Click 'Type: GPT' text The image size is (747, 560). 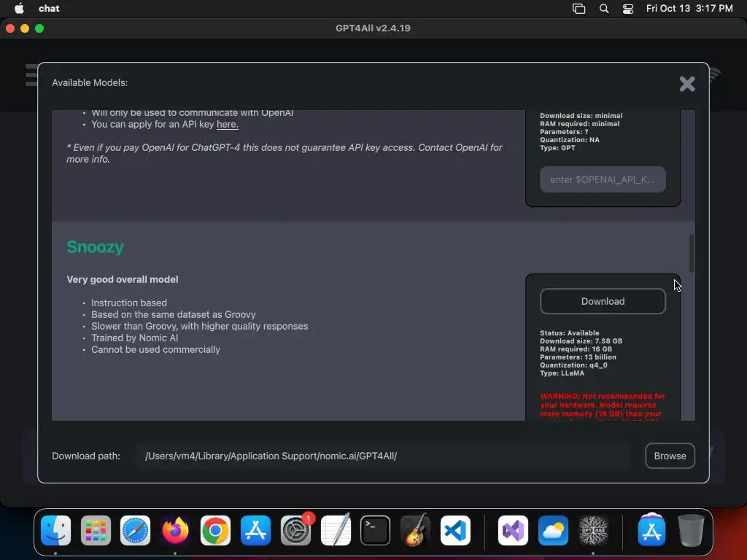coord(557,147)
